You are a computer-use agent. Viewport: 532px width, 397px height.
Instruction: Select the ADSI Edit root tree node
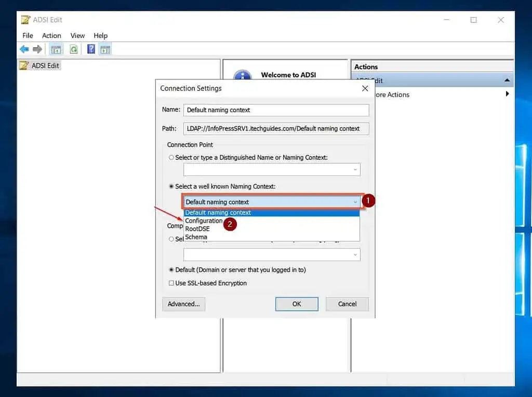click(x=40, y=65)
